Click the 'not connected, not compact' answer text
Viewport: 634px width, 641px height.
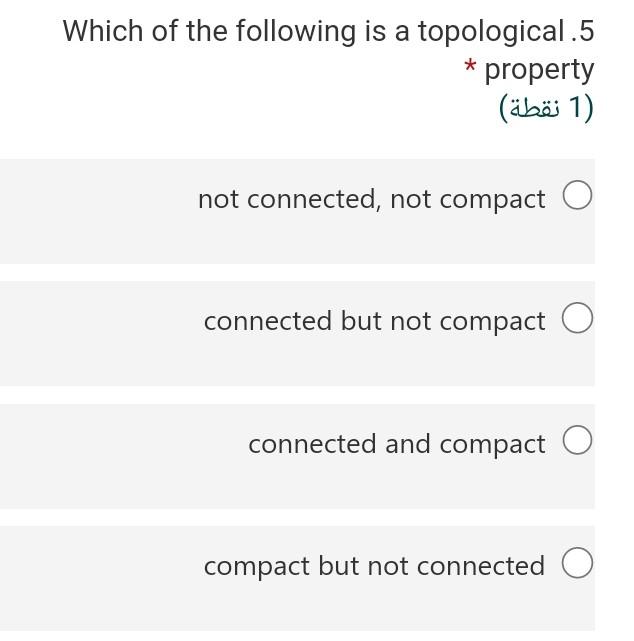pos(372,199)
